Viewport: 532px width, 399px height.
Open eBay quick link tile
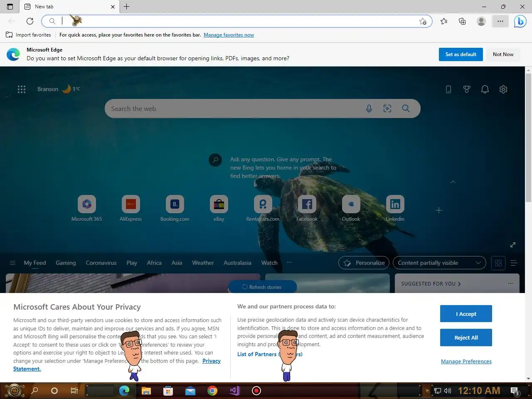click(x=219, y=208)
